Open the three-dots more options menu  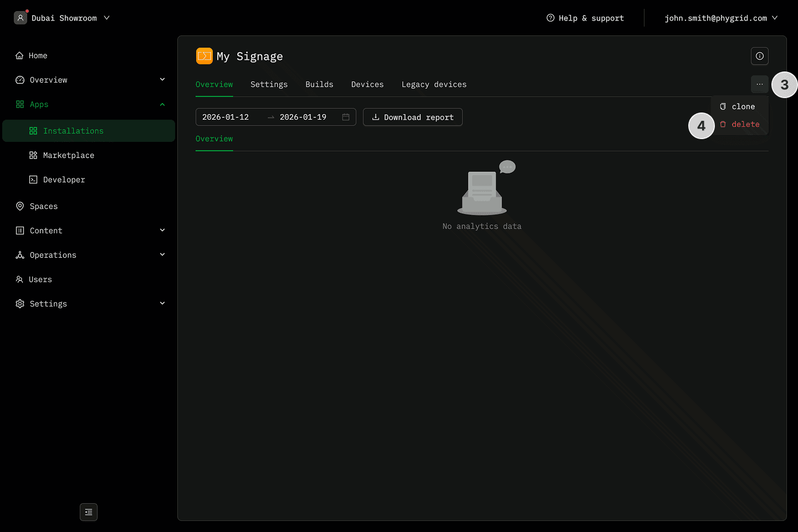click(759, 84)
